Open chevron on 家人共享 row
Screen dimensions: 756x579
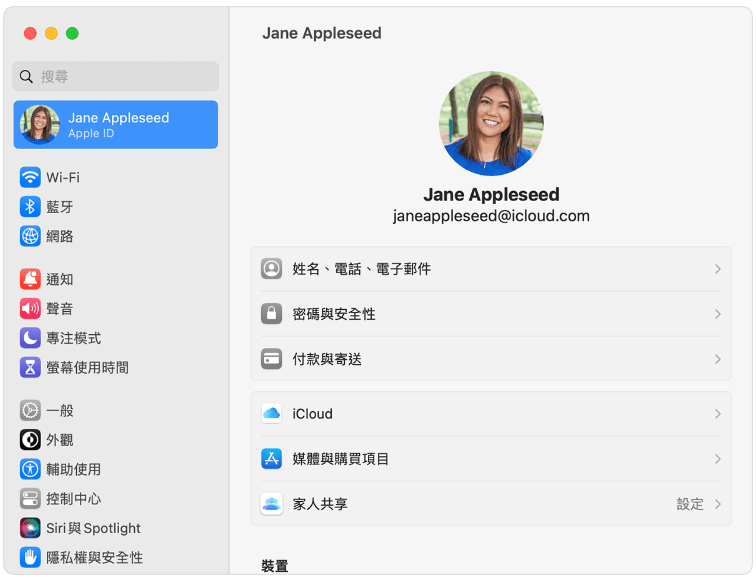click(x=717, y=504)
